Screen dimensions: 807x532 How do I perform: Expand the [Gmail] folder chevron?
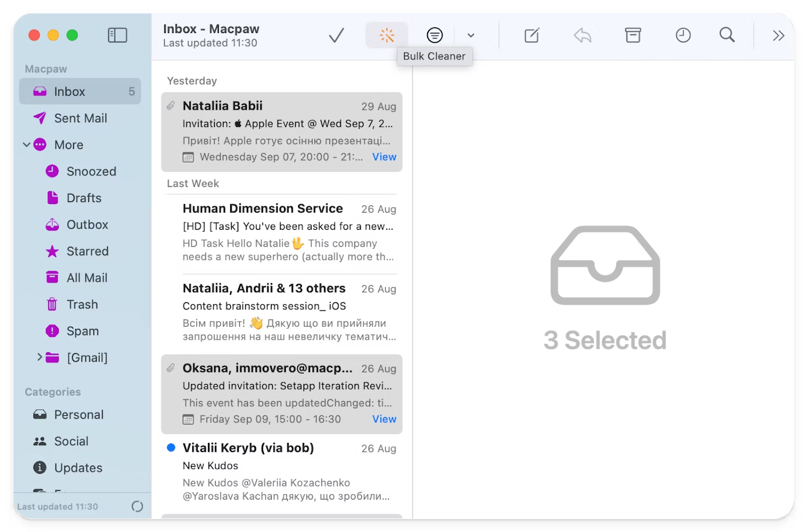[39, 357]
